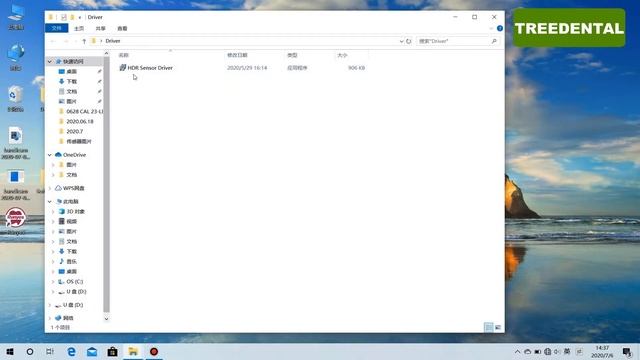Select 音乐 (Music) under This PC
The image size is (640, 360).
pos(72,261)
